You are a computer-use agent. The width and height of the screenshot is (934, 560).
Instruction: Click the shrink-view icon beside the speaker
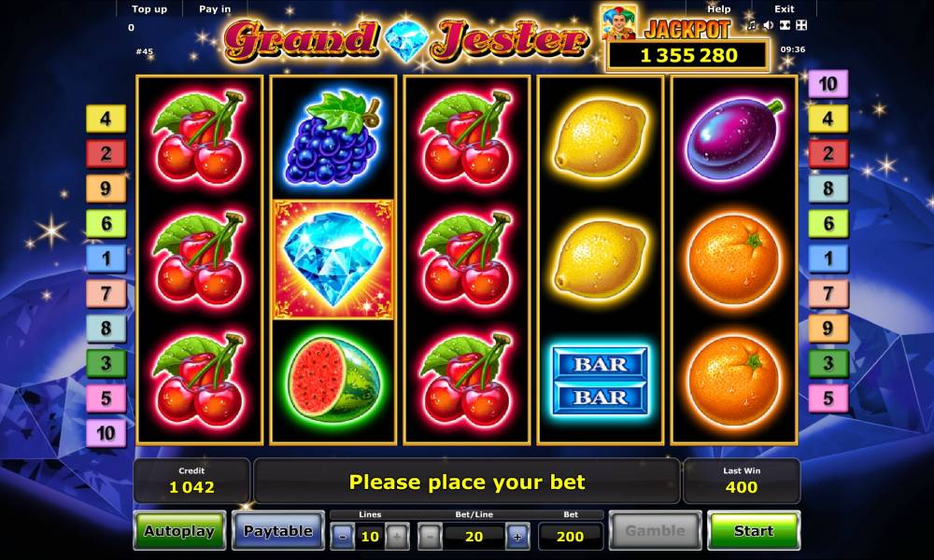click(x=785, y=25)
